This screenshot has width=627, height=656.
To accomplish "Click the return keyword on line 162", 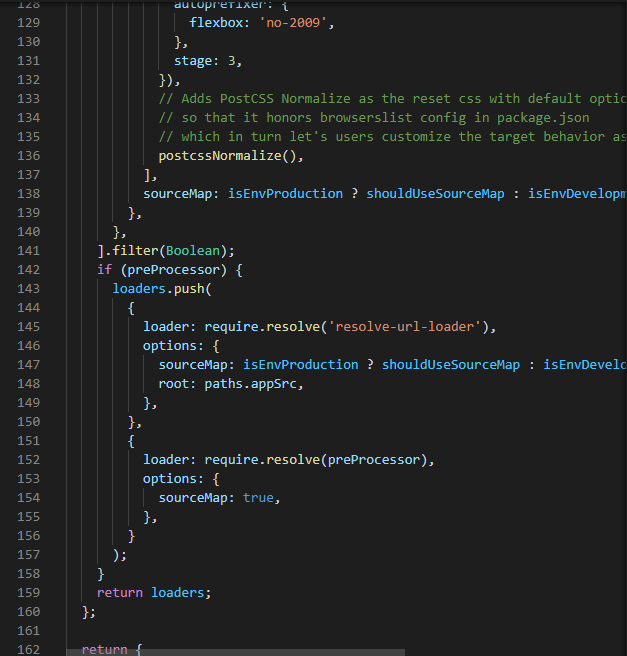I will point(104,649).
